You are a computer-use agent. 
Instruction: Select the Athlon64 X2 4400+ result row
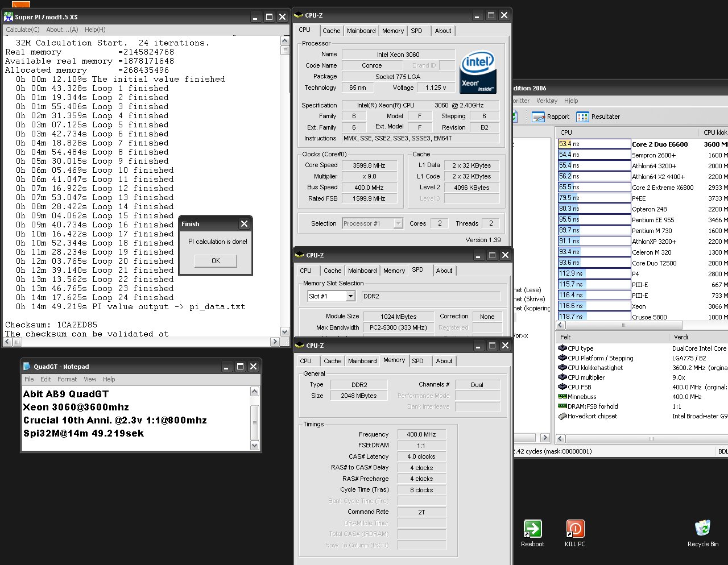pyautogui.click(x=643, y=177)
